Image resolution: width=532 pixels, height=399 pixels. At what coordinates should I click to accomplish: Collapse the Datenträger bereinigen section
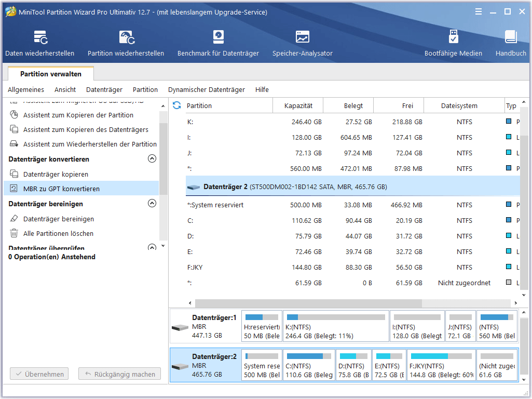152,204
